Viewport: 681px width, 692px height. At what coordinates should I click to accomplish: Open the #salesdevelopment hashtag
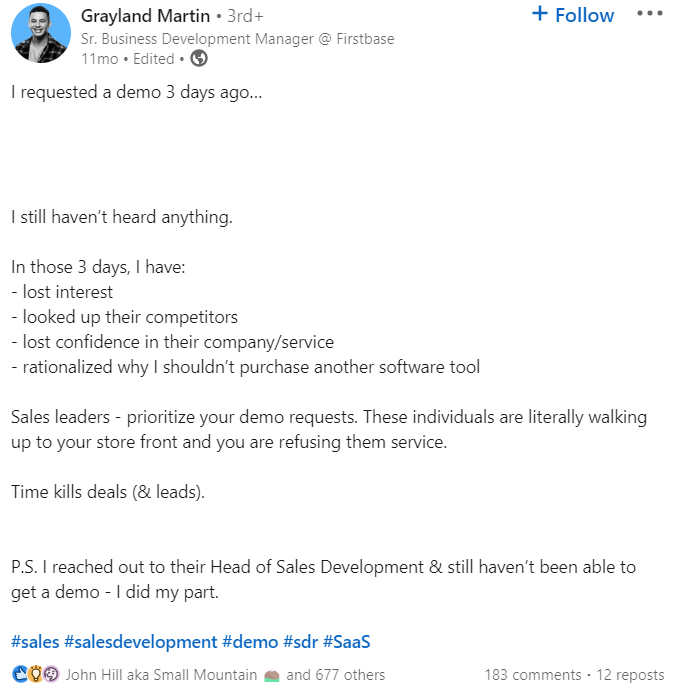(x=141, y=642)
